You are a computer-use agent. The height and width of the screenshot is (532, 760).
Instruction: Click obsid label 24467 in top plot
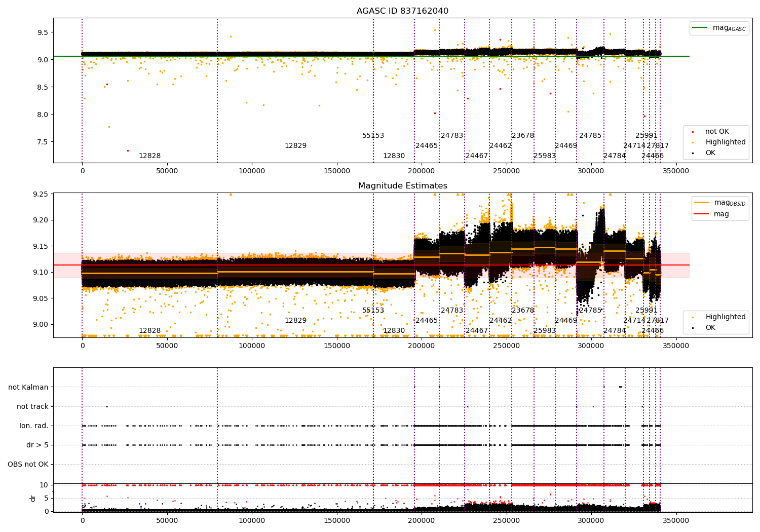[x=477, y=156]
